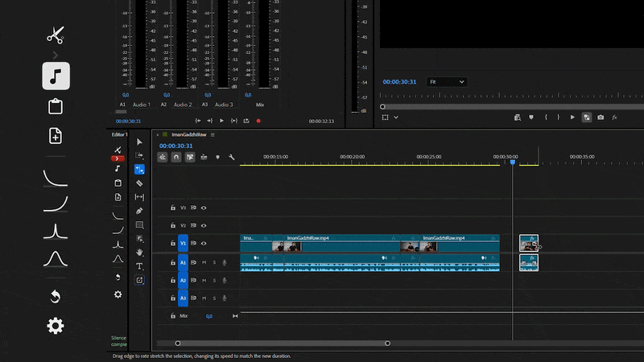Click the large highlighted music note icon
644x362 pixels.
click(56, 76)
